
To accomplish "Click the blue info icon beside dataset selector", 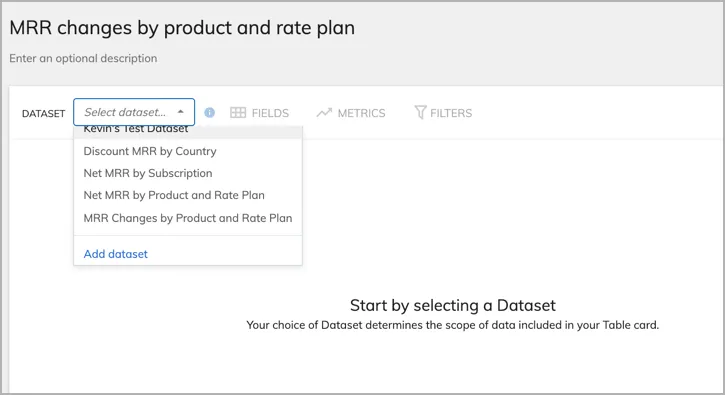I will pyautogui.click(x=209, y=112).
